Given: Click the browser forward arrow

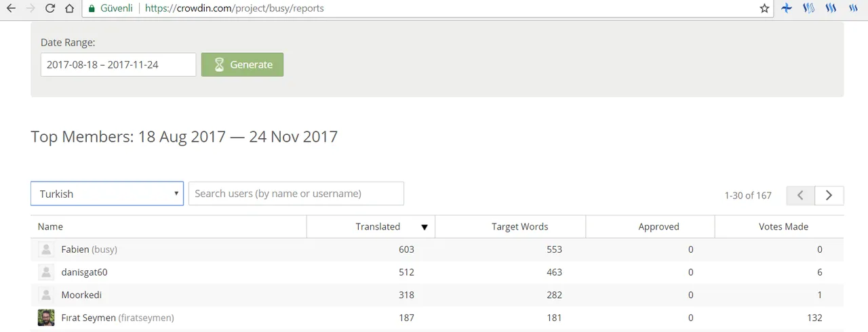Looking at the screenshot, I should pyautogui.click(x=30, y=9).
